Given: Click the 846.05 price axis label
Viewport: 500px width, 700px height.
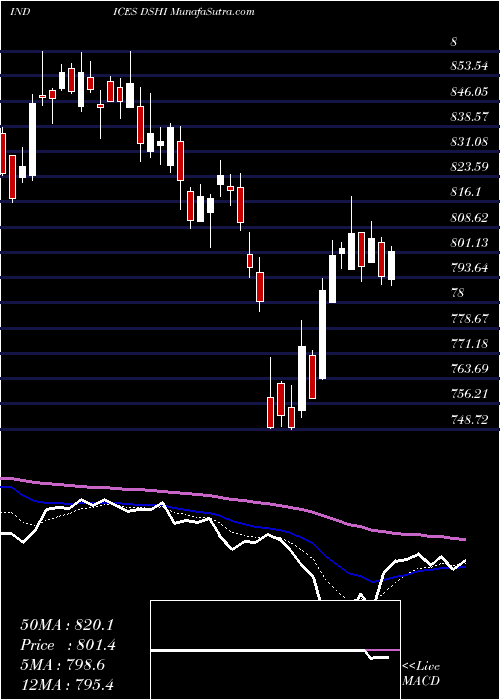Looking at the screenshot, I should tap(469, 92).
